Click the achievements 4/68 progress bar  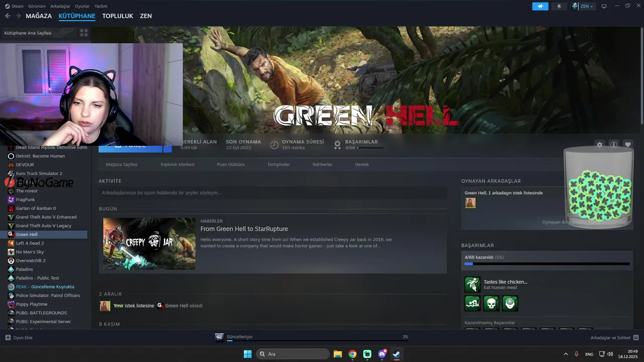pyautogui.click(x=547, y=263)
